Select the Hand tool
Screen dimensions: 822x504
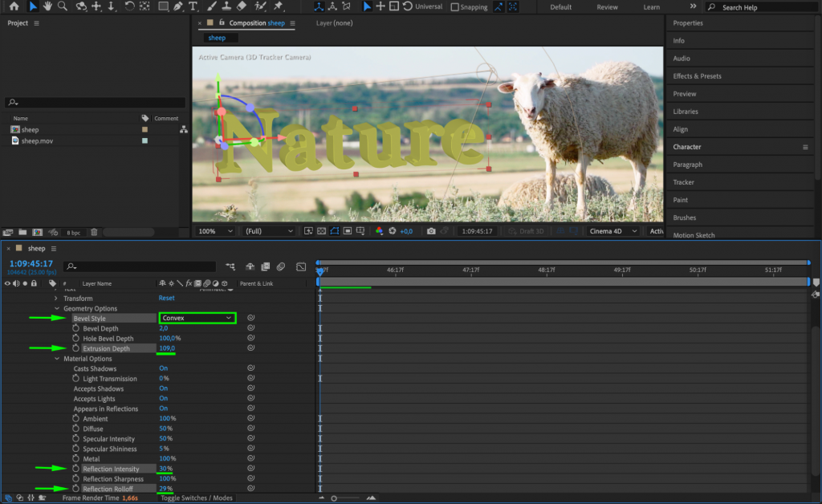click(x=48, y=7)
